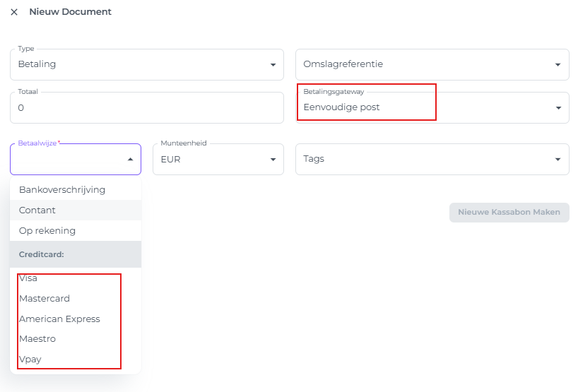Close the Nieuw Document dialog with X

[x=14, y=12]
